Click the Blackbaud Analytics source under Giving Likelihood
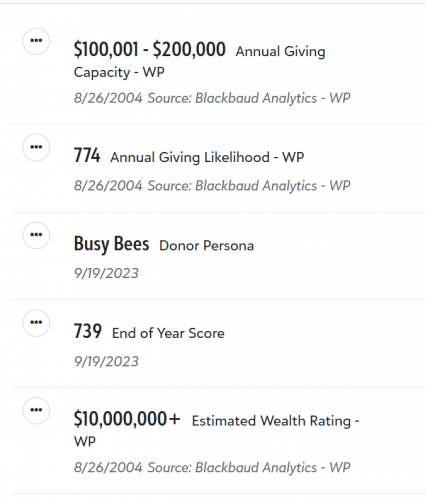425x500 pixels. (249, 186)
